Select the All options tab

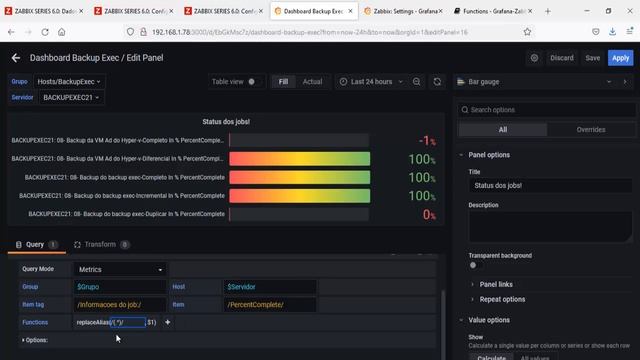503,129
